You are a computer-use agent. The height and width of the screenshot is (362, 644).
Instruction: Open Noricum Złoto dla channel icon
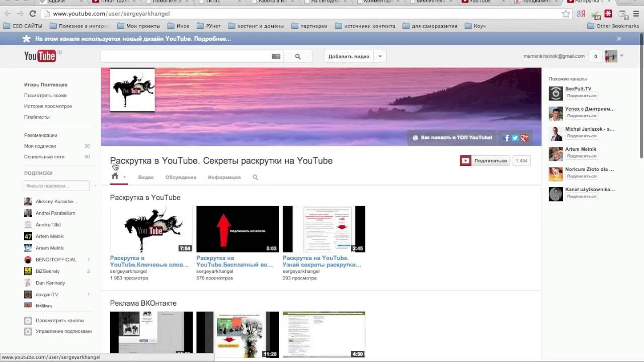click(x=555, y=174)
